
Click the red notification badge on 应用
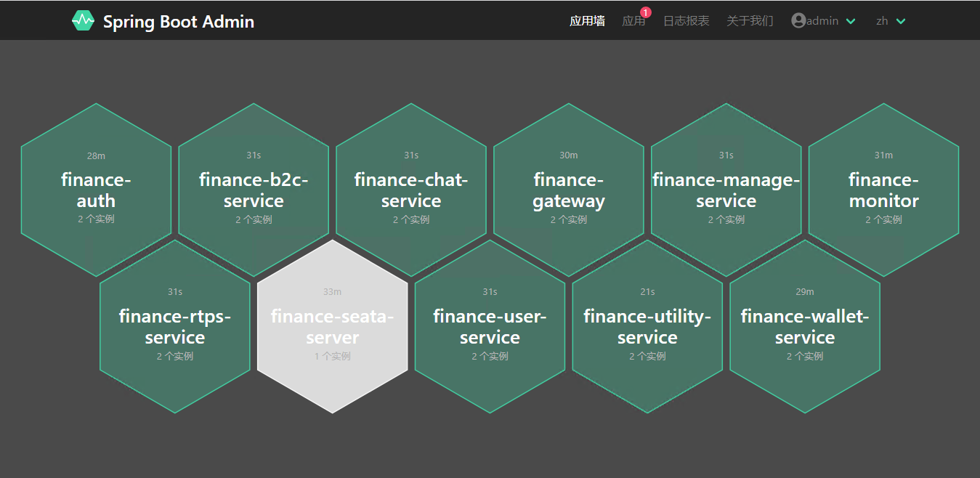[646, 12]
